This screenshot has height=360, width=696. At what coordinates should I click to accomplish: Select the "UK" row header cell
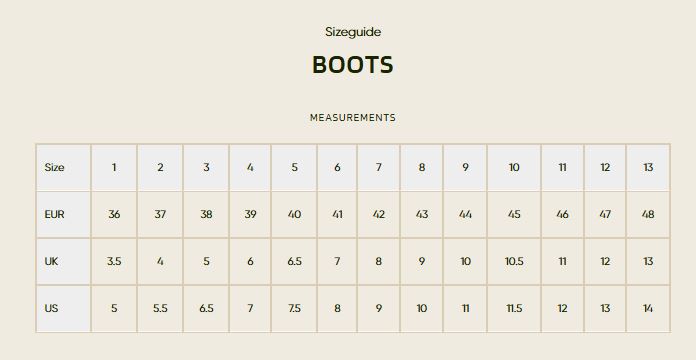(63, 261)
